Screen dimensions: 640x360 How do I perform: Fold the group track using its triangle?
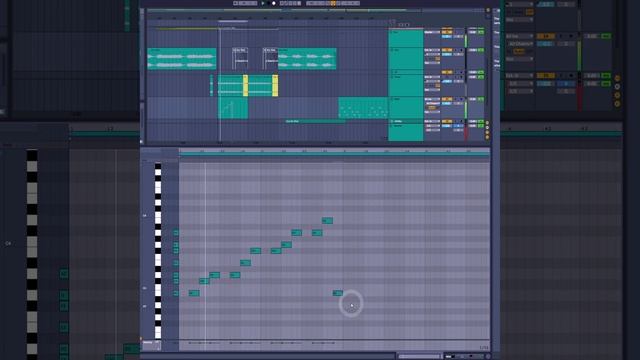(x=392, y=72)
